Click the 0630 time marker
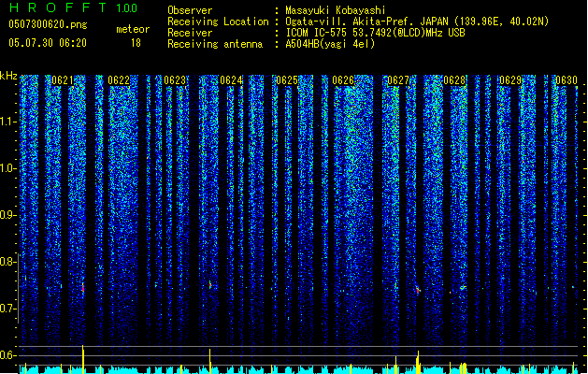Screen dimensions: 588x374 (x=566, y=80)
